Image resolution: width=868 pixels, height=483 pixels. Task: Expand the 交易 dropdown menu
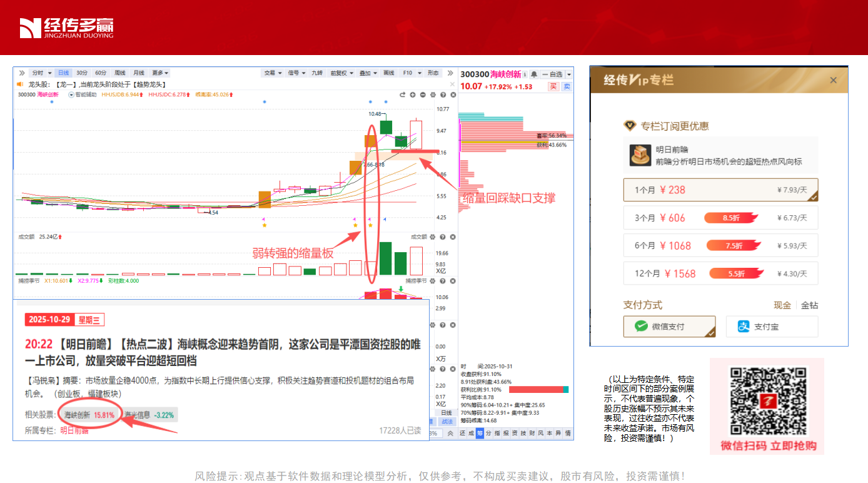pos(273,73)
